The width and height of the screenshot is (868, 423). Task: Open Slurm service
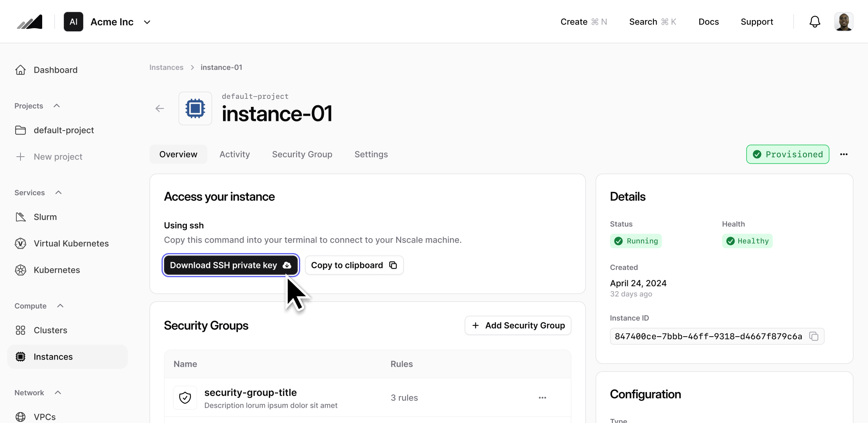(x=45, y=217)
